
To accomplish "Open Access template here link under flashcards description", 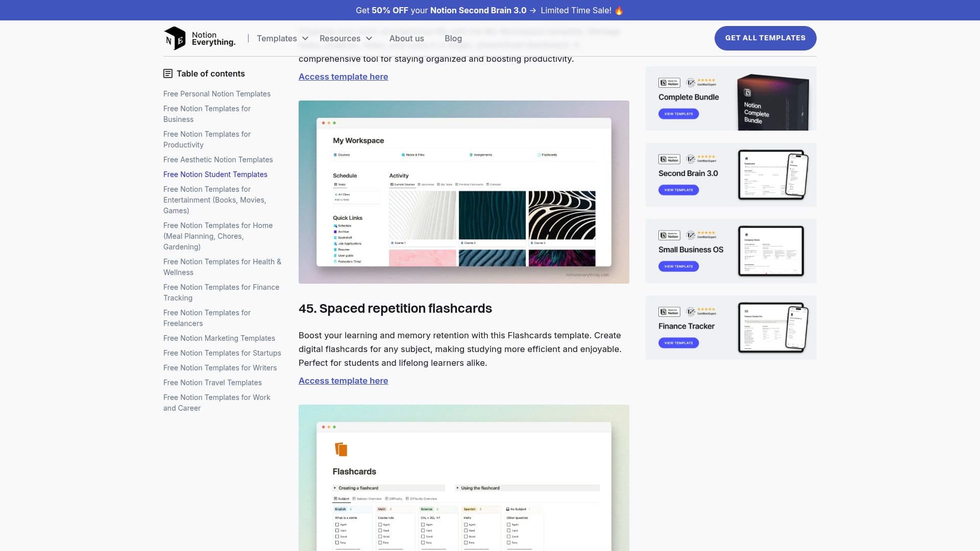I will [343, 381].
